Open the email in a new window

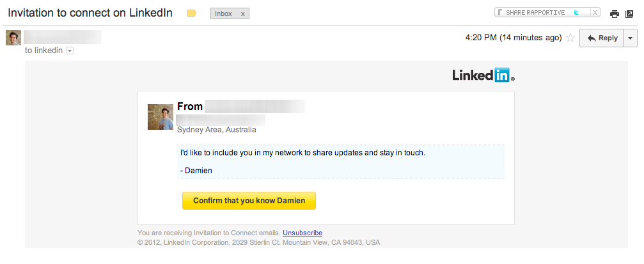(629, 14)
